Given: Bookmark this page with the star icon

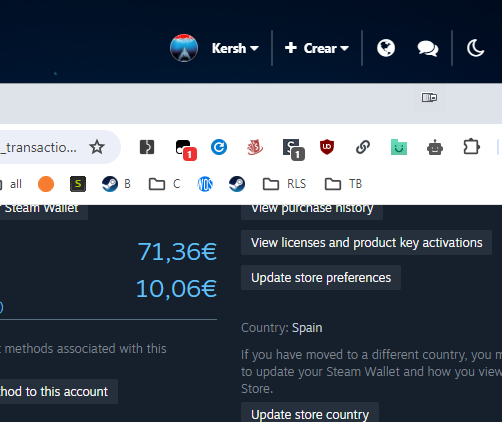Looking at the screenshot, I should tap(97, 147).
